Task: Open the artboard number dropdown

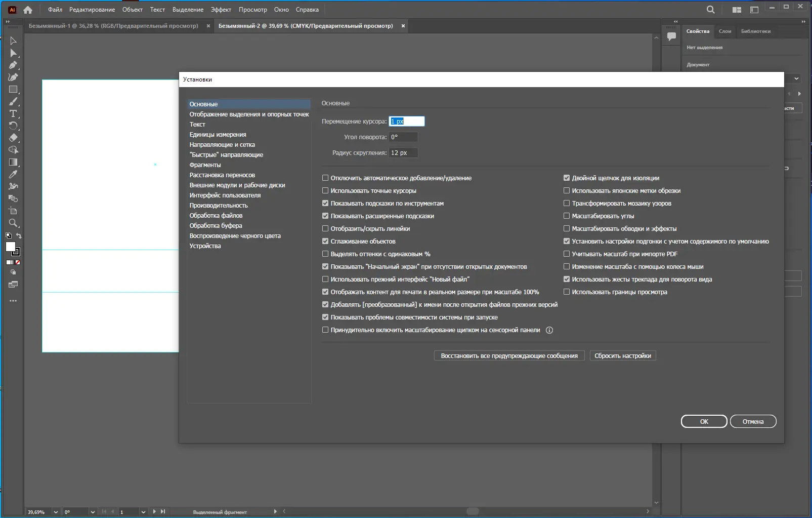Action: [143, 512]
